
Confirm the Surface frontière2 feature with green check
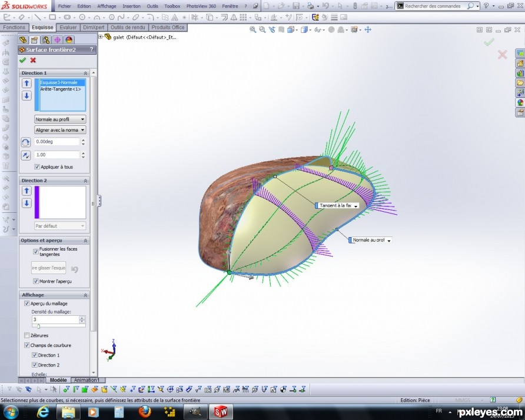coord(22,60)
